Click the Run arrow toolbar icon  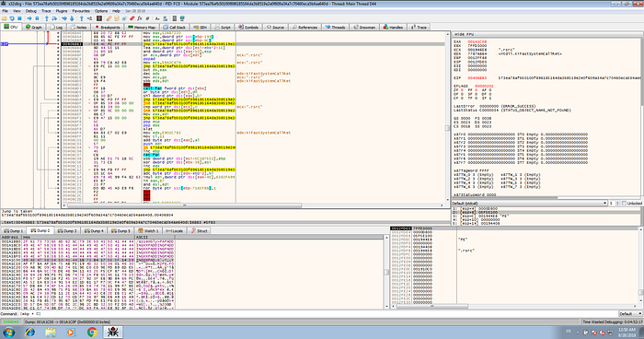[x=29, y=18]
